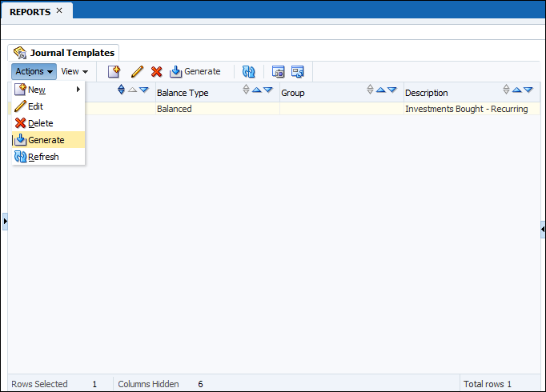Sort Balance Type column descending
Screen dimensions: 546x392
[267, 90]
